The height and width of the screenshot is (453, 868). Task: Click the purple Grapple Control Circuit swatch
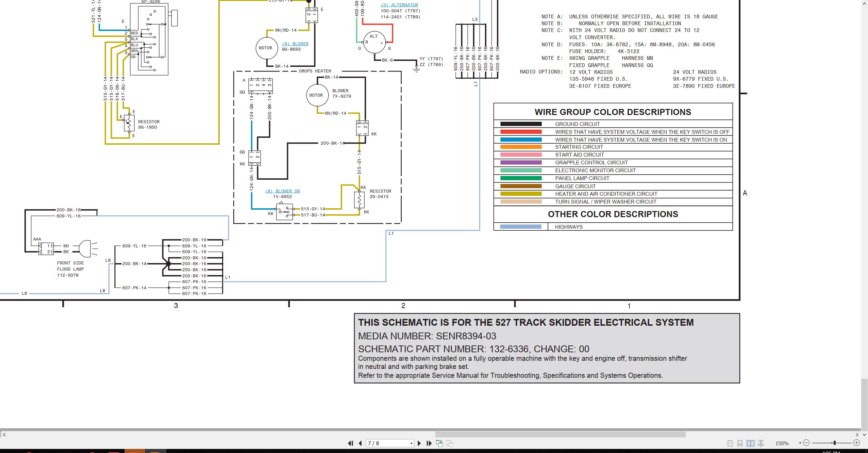tap(521, 163)
